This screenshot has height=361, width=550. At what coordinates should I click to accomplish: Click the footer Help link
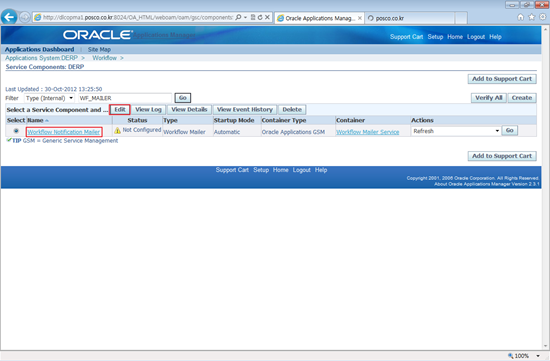point(321,170)
